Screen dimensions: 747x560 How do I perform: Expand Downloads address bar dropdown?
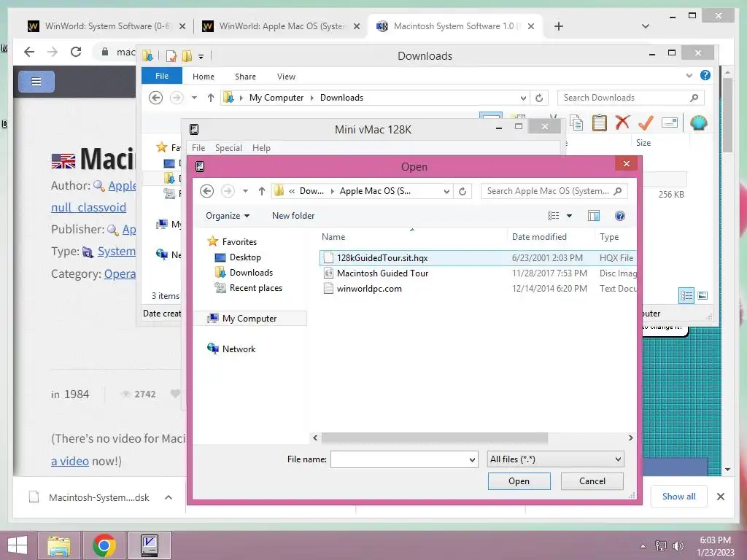(523, 98)
